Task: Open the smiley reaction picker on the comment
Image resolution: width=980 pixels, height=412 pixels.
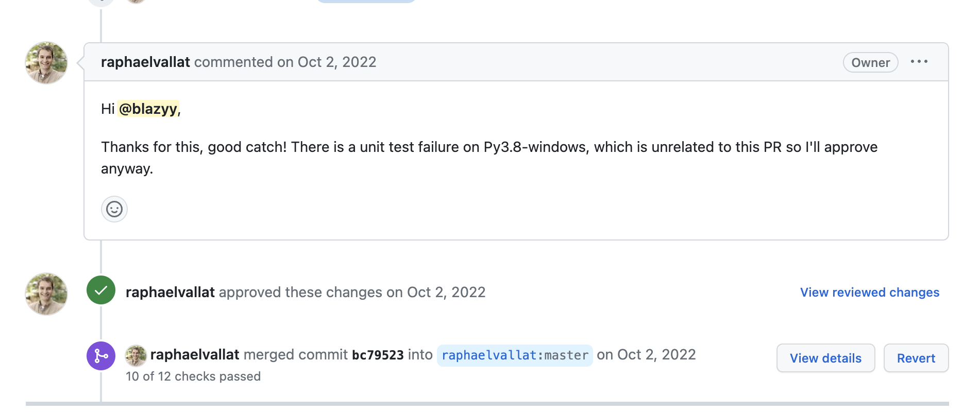Action: pos(114,209)
